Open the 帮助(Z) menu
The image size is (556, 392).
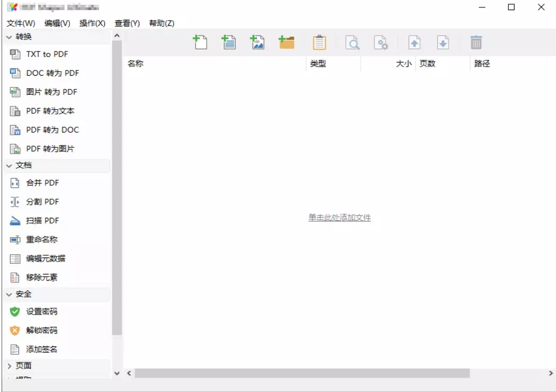162,23
